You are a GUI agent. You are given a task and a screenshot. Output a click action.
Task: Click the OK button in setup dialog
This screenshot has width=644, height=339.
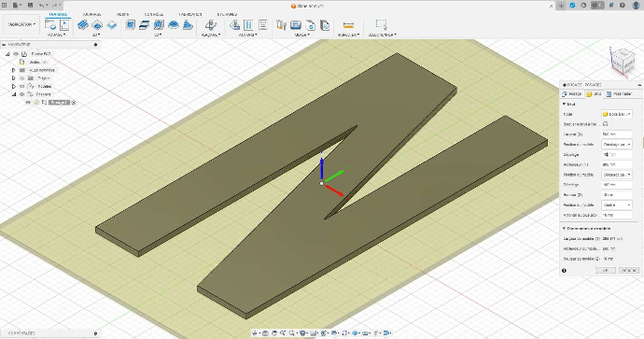[x=606, y=271]
